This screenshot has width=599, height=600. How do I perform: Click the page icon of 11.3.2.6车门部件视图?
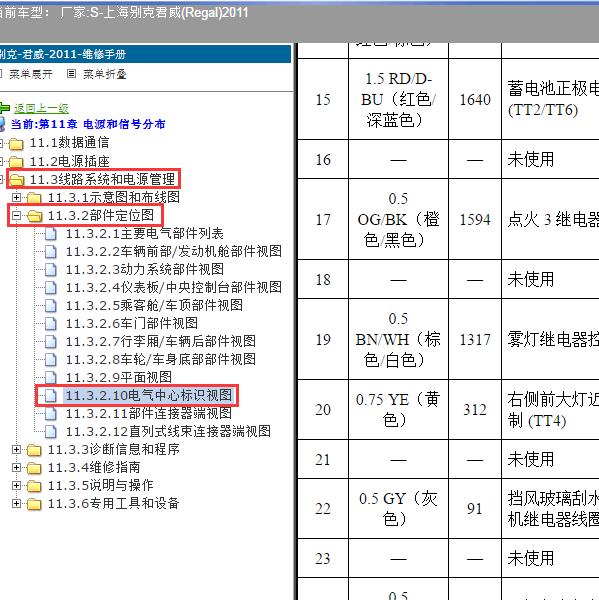(51, 323)
